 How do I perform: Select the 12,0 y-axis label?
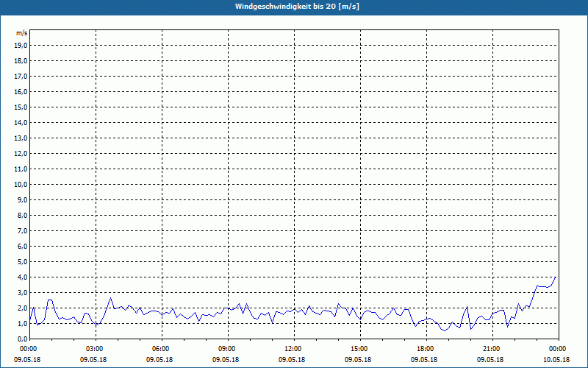click(x=22, y=154)
